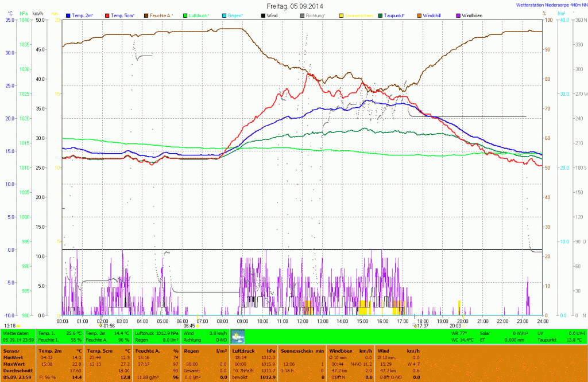The width and height of the screenshot is (588, 382).
Task: Click the green Luftdruck legend square
Action: [x=185, y=15]
